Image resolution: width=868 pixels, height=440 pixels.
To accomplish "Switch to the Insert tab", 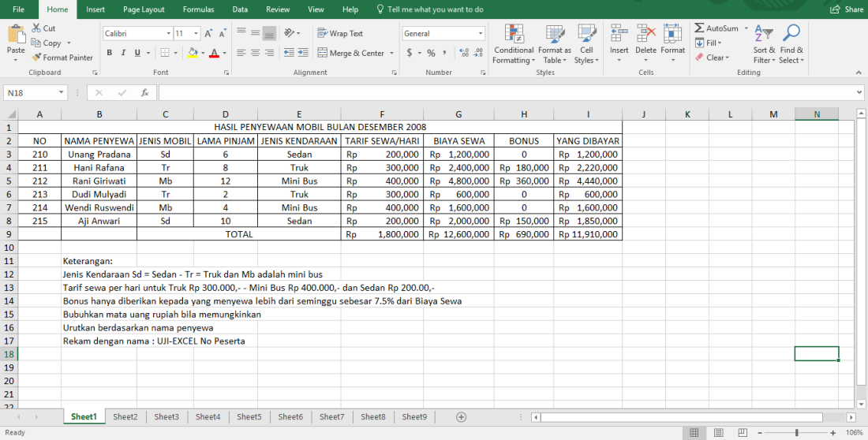I will (95, 9).
